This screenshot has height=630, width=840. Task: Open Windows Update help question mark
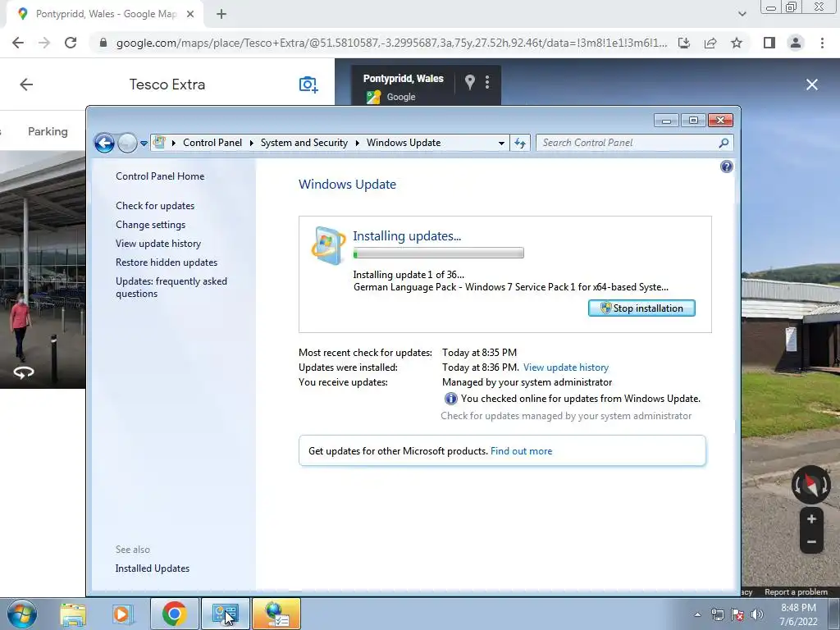coord(727,167)
